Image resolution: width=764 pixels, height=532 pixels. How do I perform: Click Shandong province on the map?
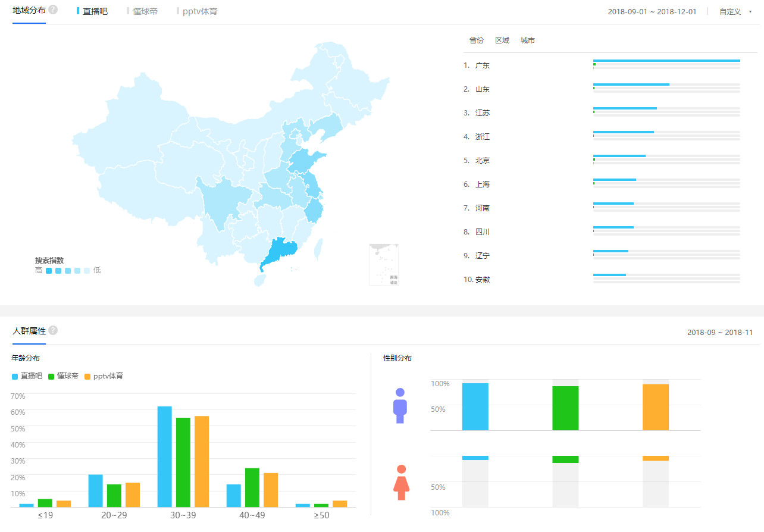click(x=305, y=162)
